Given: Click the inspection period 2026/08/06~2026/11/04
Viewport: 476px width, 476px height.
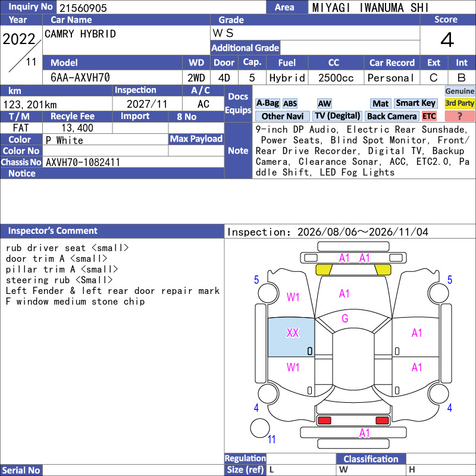Looking at the screenshot, I should click(x=363, y=232).
